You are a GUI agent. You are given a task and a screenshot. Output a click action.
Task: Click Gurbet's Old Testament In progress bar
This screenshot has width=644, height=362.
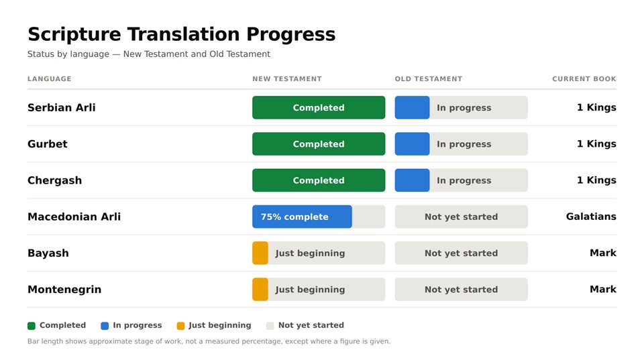(462, 144)
